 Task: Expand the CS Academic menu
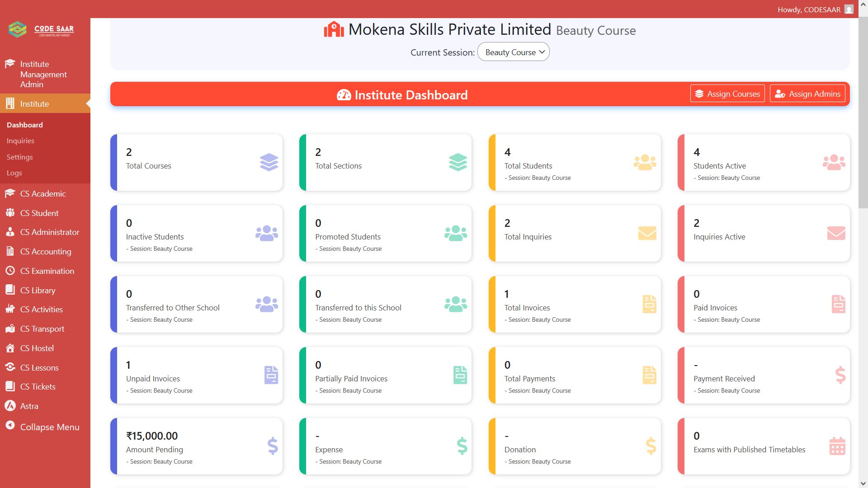tap(42, 193)
